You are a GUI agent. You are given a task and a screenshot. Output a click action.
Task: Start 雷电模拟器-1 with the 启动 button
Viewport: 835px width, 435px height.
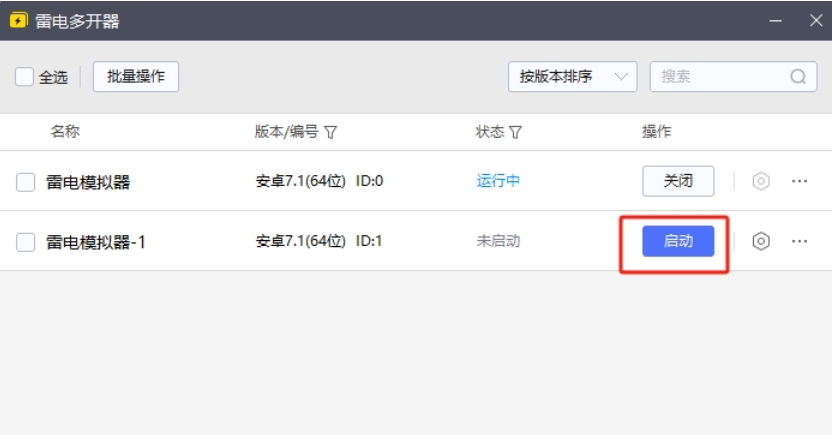click(678, 241)
